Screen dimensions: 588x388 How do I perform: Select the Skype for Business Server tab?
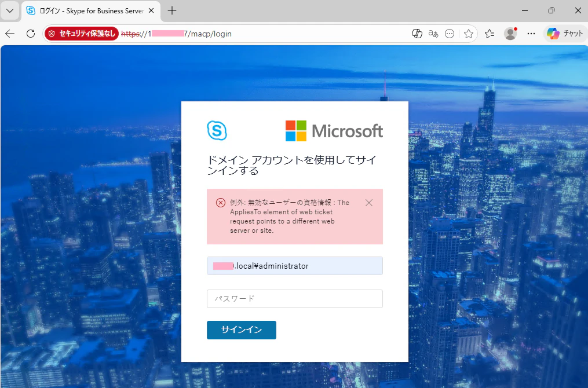click(x=91, y=11)
